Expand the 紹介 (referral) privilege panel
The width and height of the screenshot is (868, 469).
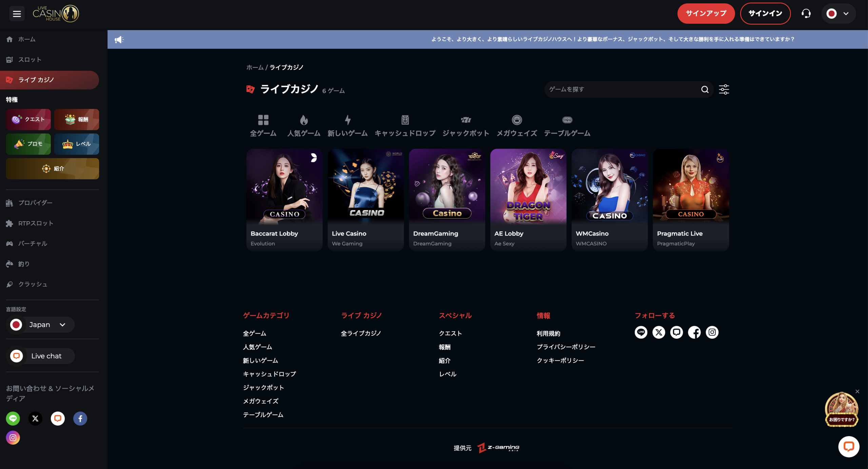click(52, 168)
